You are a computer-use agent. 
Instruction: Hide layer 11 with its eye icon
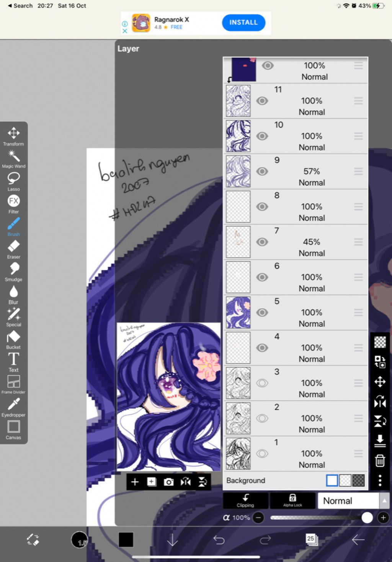coord(262,101)
